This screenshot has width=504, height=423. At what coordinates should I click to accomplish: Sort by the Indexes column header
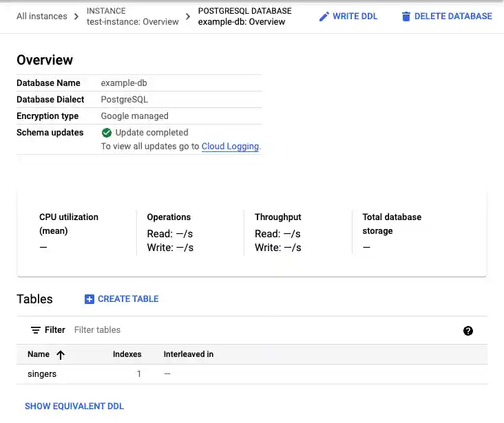(127, 354)
